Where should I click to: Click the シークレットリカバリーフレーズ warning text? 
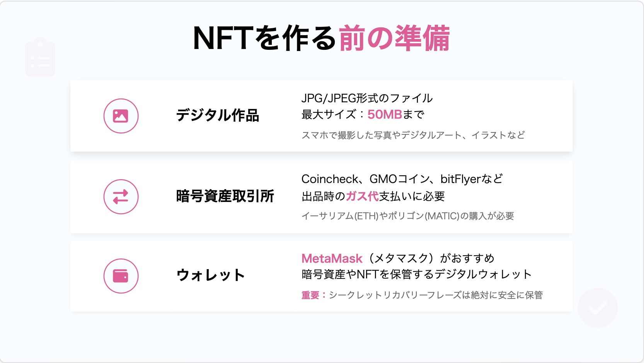[436, 295]
